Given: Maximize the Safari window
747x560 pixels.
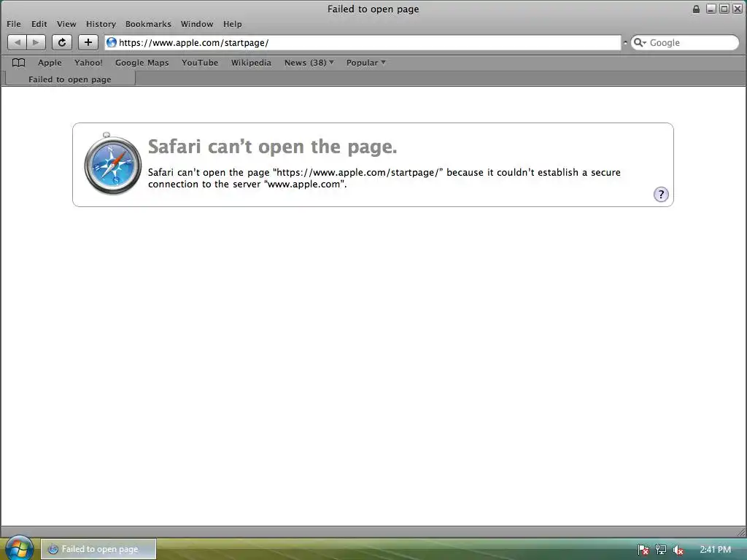Looking at the screenshot, I should [x=724, y=9].
